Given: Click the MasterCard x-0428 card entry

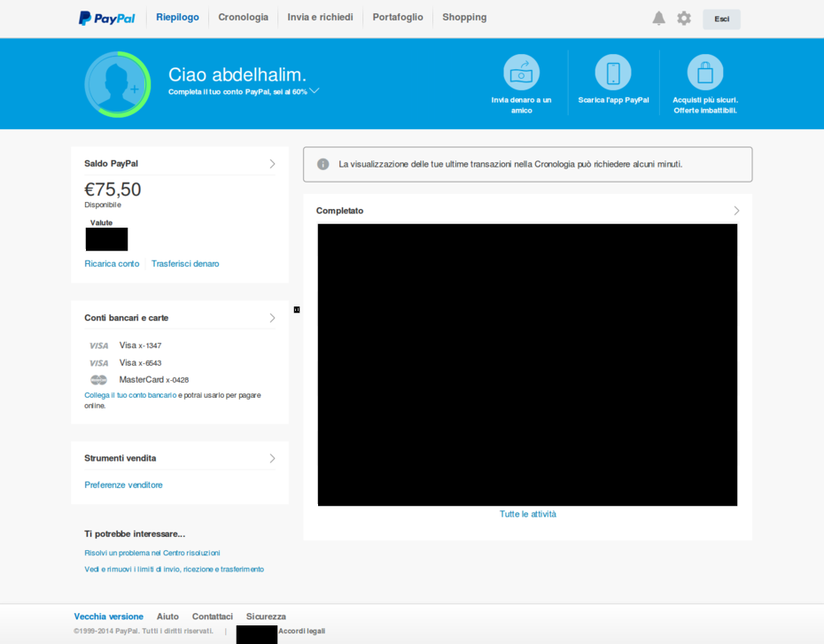Looking at the screenshot, I should coord(154,380).
